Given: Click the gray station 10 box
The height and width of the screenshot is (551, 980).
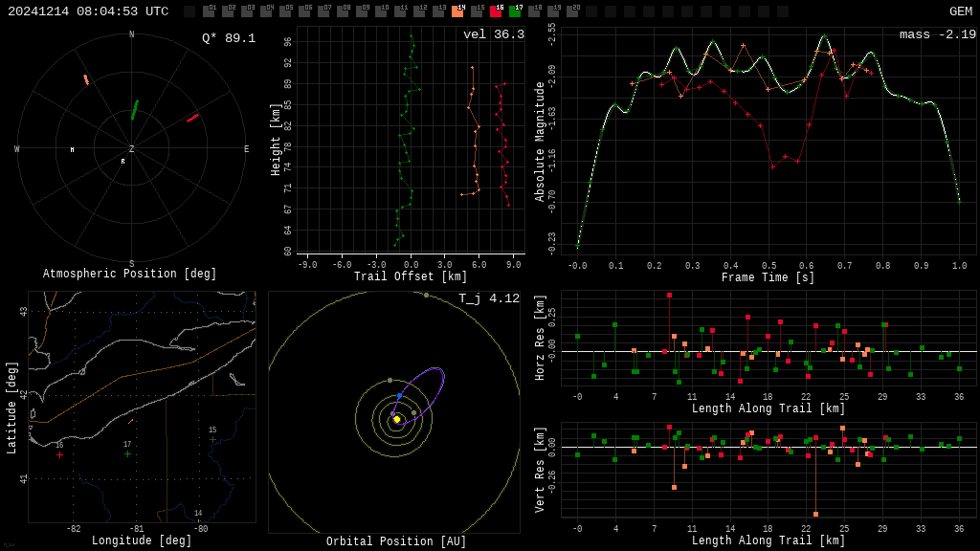Looking at the screenshot, I should [381, 11].
